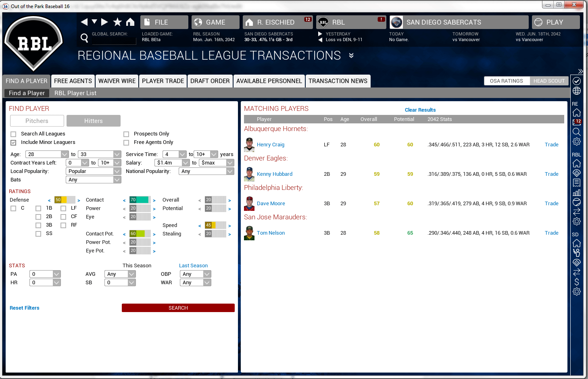Screen dimensions: 588x379
Task: Check the 1B defense position box
Action: (x=38, y=208)
